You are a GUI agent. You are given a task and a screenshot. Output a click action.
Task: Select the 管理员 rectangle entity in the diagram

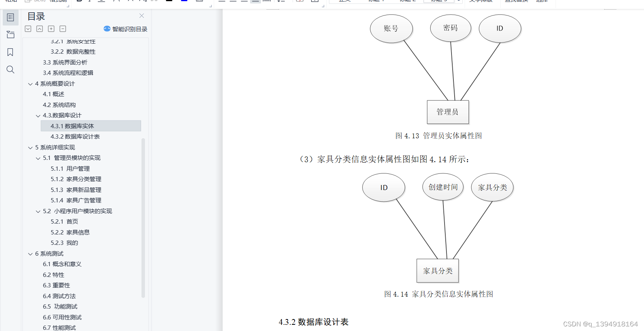point(448,112)
